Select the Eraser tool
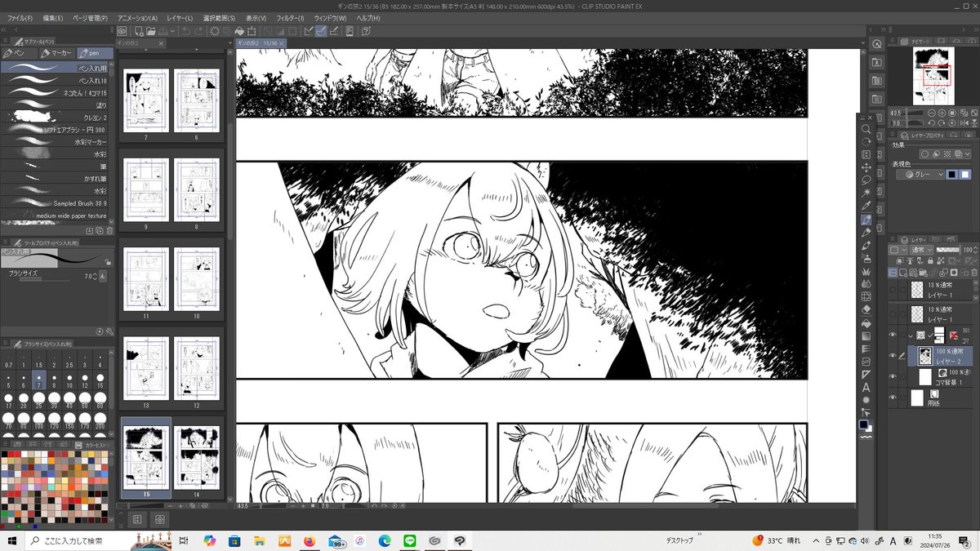The image size is (980, 551). [866, 309]
